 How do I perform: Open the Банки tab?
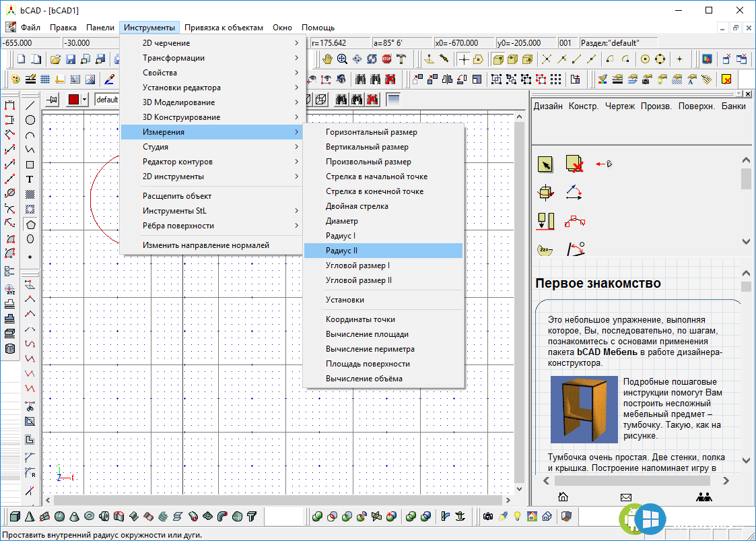(733, 106)
